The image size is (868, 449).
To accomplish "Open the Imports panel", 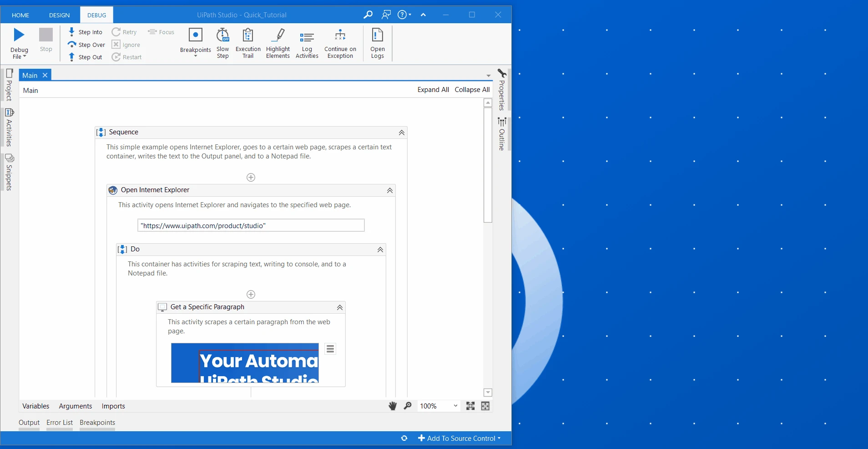I will pos(113,406).
